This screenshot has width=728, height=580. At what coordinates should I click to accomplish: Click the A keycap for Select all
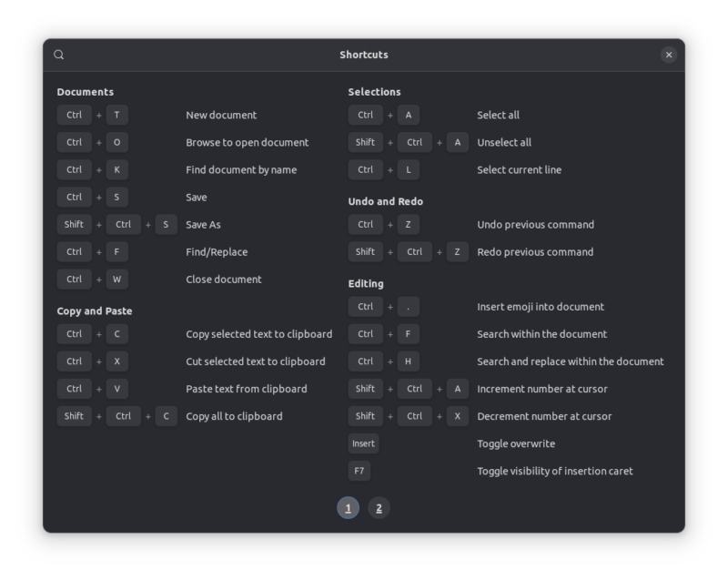coord(407,115)
